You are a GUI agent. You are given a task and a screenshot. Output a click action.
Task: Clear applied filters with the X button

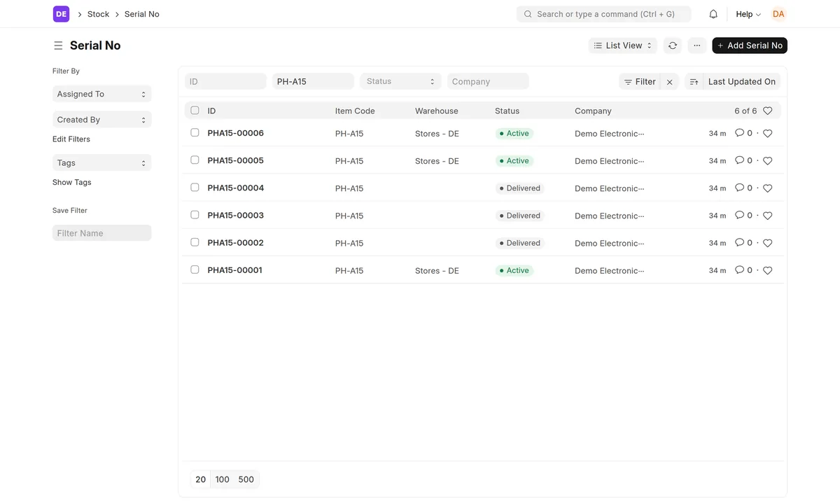pos(670,82)
